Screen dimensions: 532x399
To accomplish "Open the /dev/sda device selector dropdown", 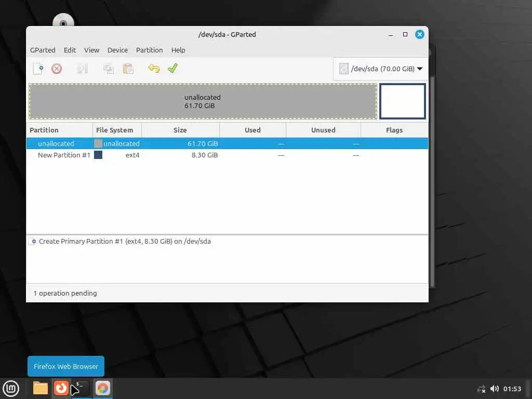I will click(x=381, y=69).
